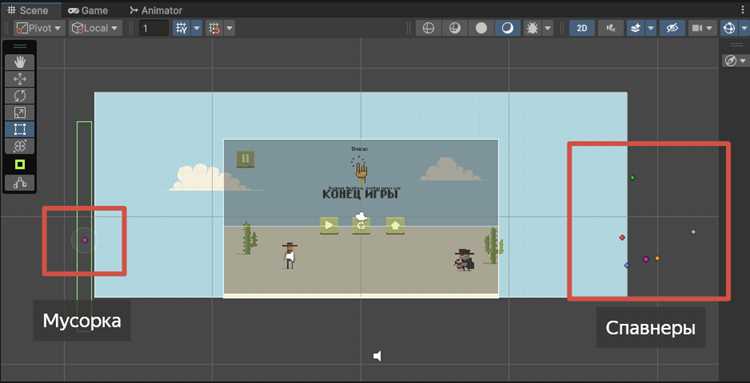Screen dimensions: 750x383
Task: Select the right cactus sprite
Action: tap(493, 245)
